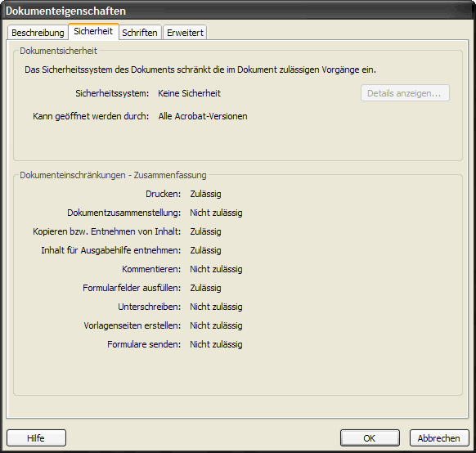Viewport: 476px width, 453px height.
Task: Confirm the dialog with OK
Action: 370,437
